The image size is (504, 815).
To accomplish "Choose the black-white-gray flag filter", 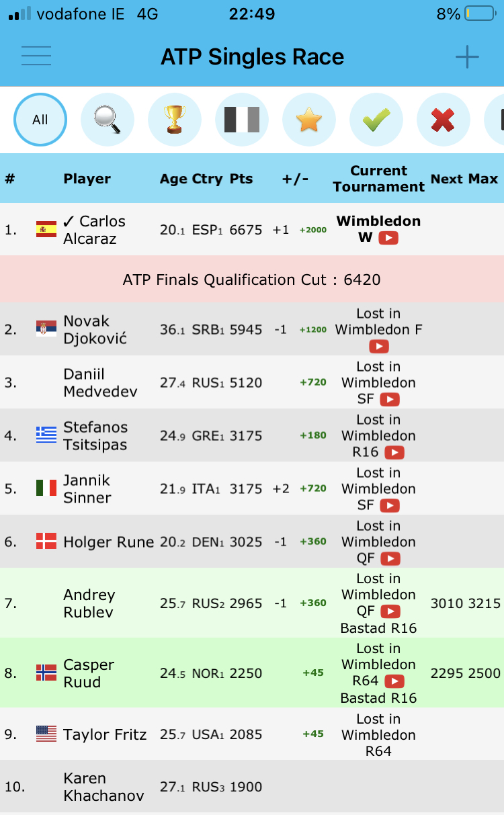I will coord(242,120).
